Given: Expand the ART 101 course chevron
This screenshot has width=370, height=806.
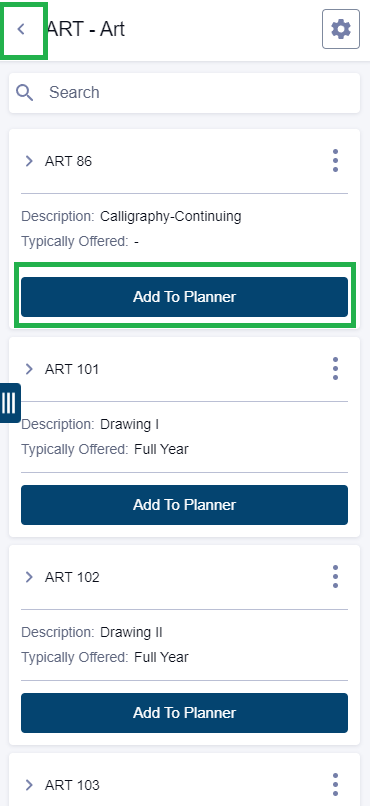Looking at the screenshot, I should pos(29,369).
